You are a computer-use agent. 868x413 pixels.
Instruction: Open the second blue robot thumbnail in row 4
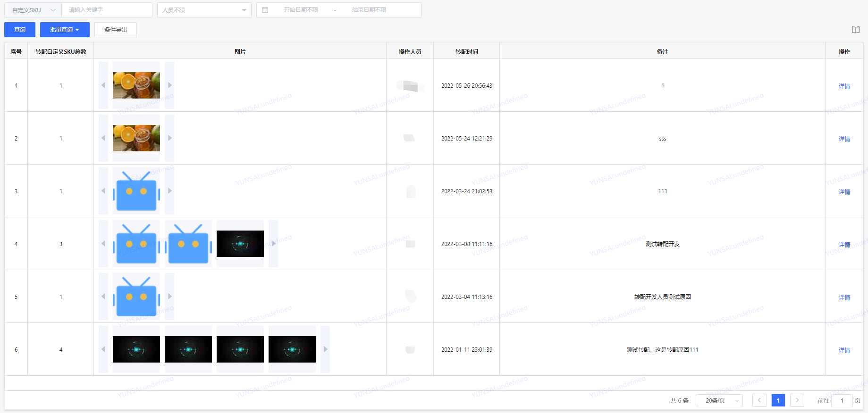(x=188, y=244)
